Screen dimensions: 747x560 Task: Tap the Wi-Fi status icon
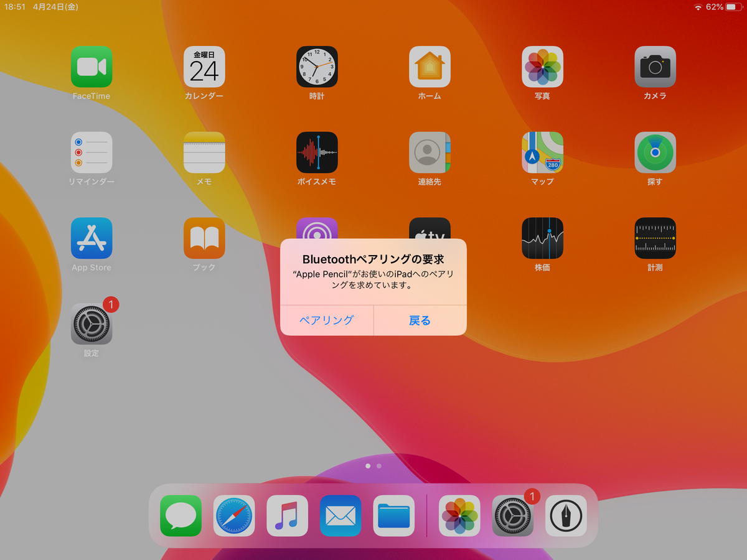pyautogui.click(x=698, y=7)
